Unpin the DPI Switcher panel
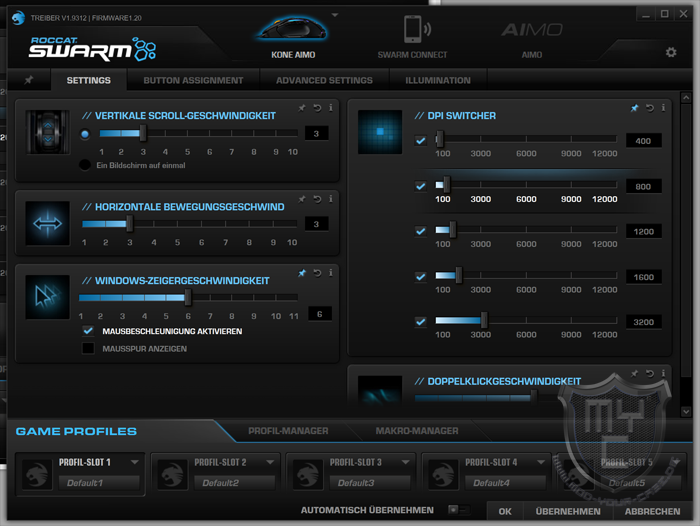 (634, 108)
